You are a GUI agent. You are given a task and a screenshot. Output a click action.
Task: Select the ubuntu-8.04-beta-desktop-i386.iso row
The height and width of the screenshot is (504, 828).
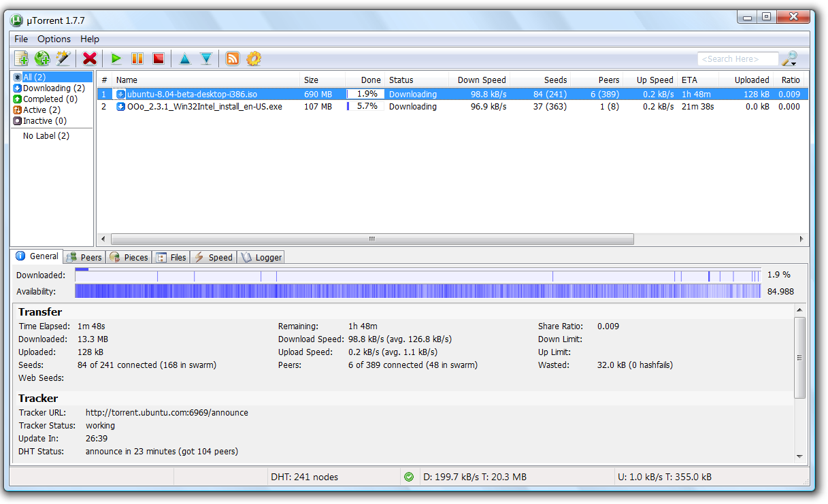tap(452, 95)
